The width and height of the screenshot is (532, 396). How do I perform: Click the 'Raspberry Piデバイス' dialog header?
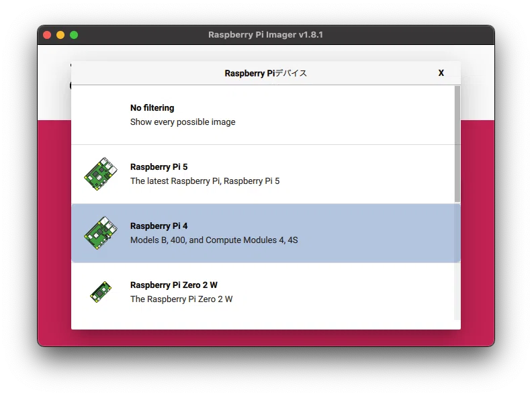(x=265, y=73)
